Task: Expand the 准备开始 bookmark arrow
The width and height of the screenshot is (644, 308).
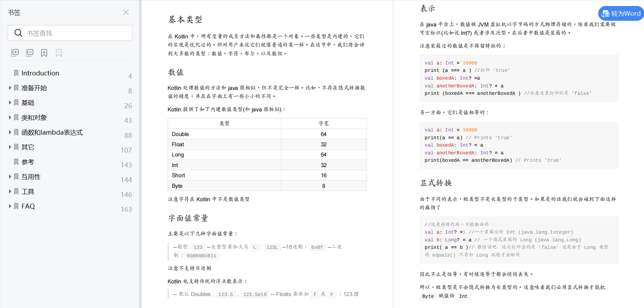Action: coord(10,88)
